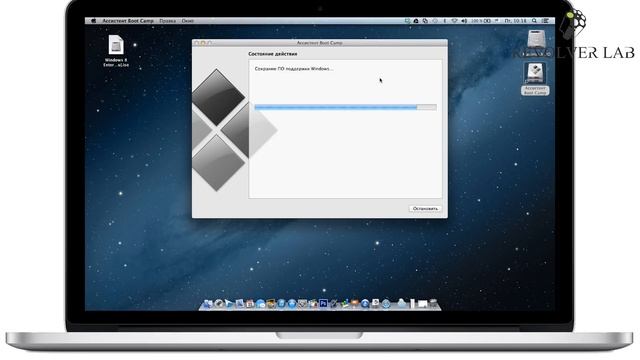This screenshot has width=640, height=360.
Task: Select the Windows 8 iso file on desktop
Action: tap(116, 51)
